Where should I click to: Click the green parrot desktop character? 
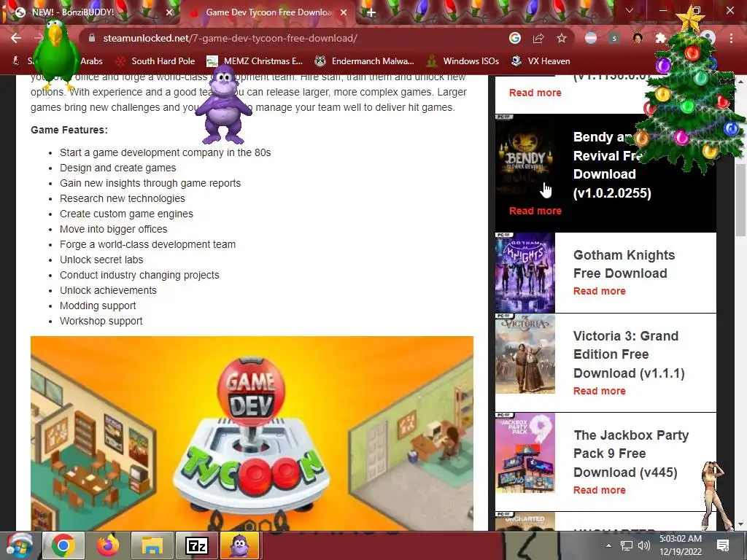pyautogui.click(x=56, y=55)
